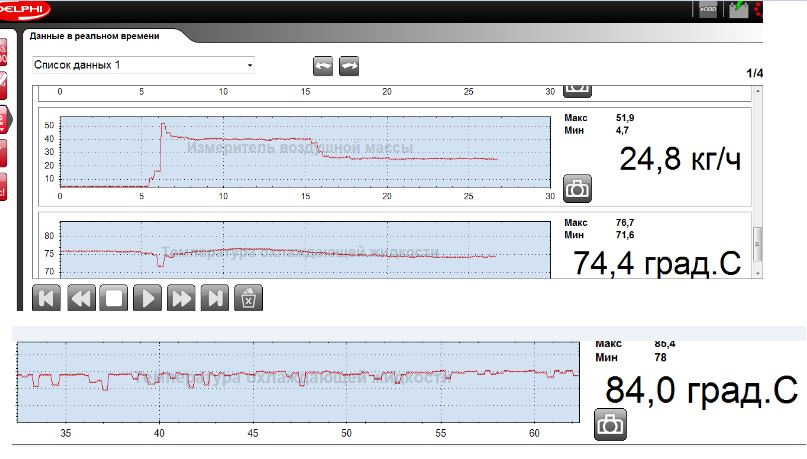This screenshot has height=459, width=807.
Task: Stop the data recording
Action: click(113, 297)
